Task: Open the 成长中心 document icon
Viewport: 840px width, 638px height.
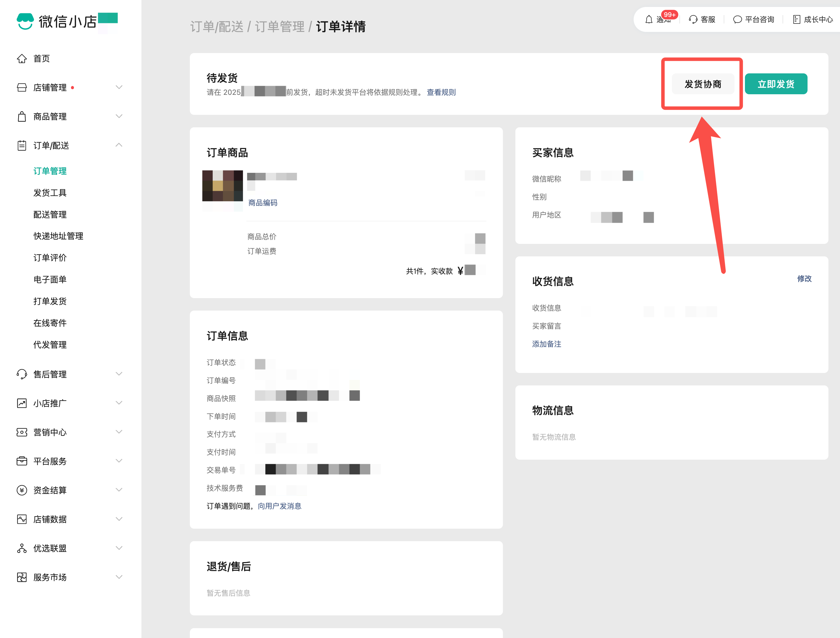Action: (796, 19)
